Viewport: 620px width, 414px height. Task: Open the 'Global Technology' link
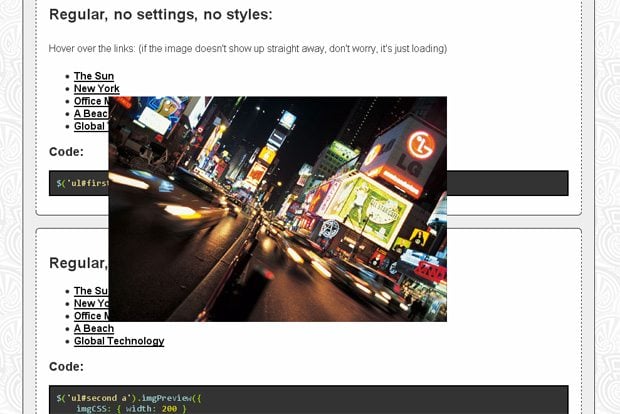(x=119, y=341)
